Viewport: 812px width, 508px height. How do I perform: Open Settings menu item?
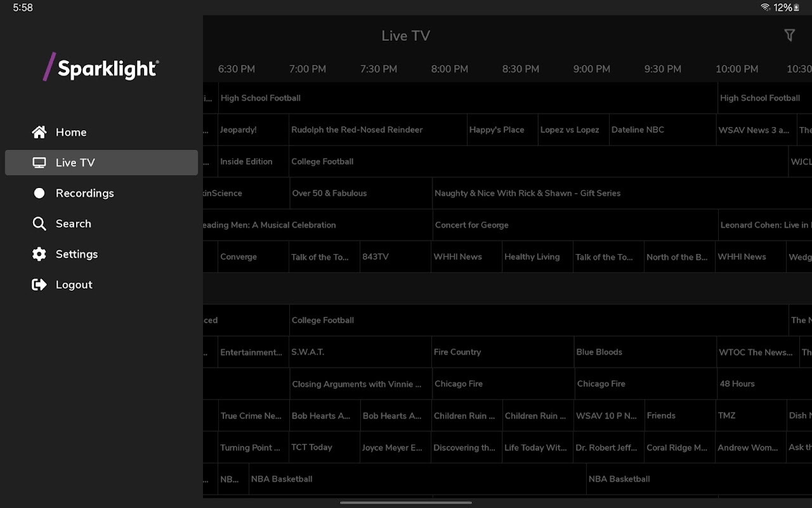click(x=101, y=254)
